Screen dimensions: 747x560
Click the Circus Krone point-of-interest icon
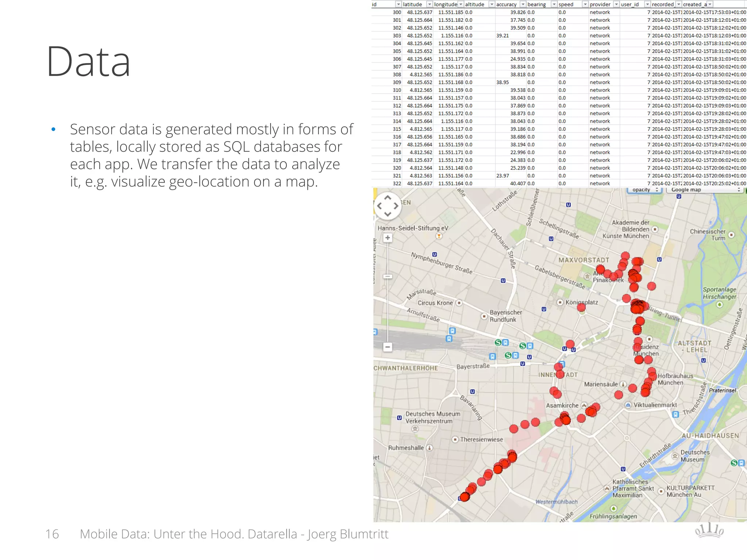459,303
